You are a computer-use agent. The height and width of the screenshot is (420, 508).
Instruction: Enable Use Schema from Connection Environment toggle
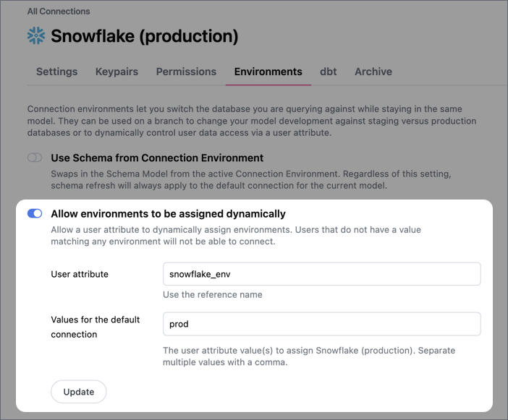(x=35, y=158)
